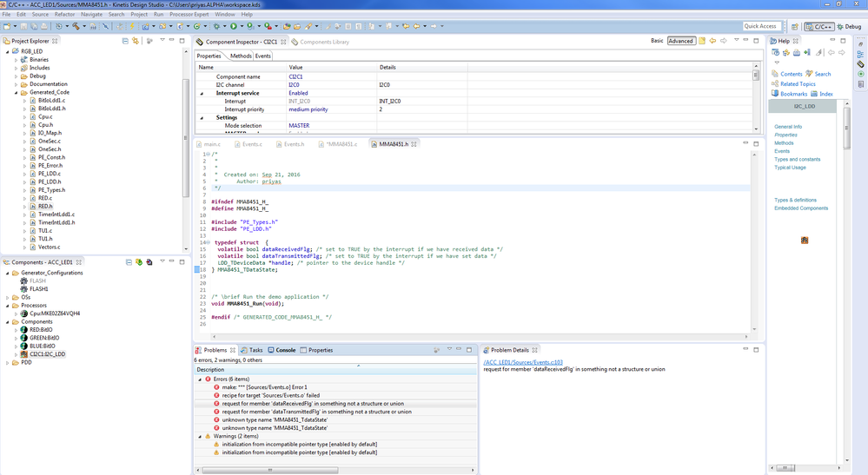Click the green Run button in toolbar
Screen dimensions: 868x475
tap(234, 26)
